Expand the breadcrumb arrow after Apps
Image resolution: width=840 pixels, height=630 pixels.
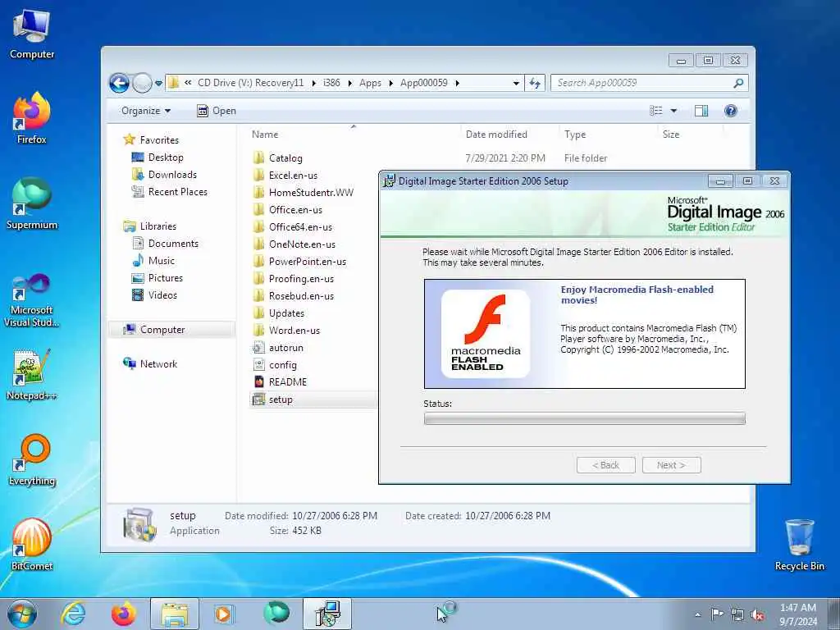(x=390, y=83)
